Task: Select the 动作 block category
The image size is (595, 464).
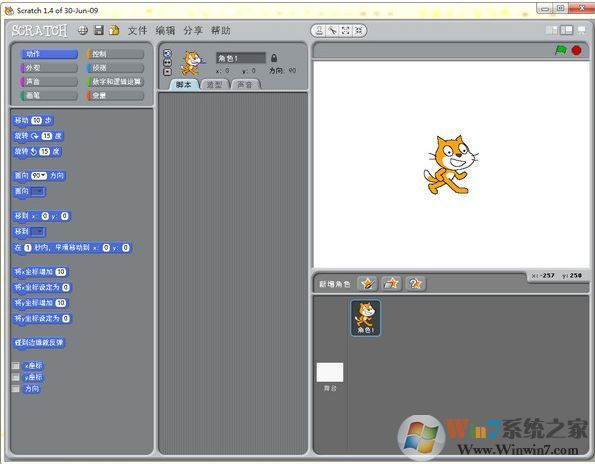Action: click(x=49, y=54)
